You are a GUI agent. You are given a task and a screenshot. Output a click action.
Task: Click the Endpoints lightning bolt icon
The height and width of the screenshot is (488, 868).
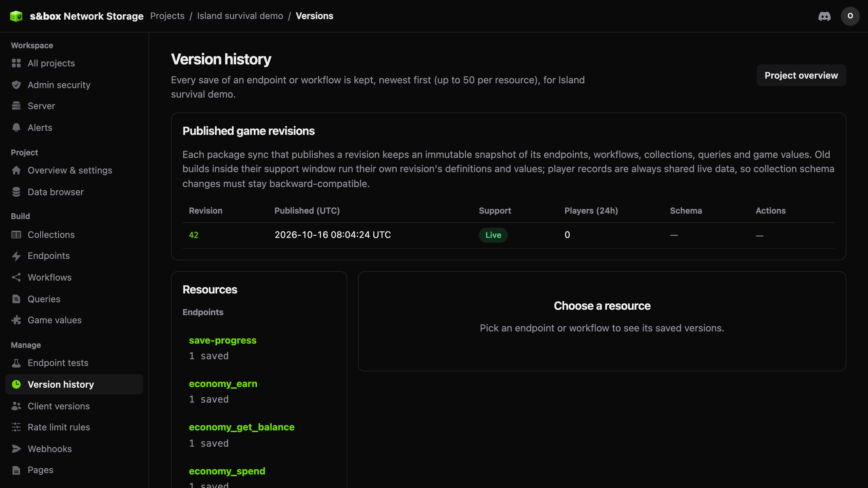pos(16,256)
